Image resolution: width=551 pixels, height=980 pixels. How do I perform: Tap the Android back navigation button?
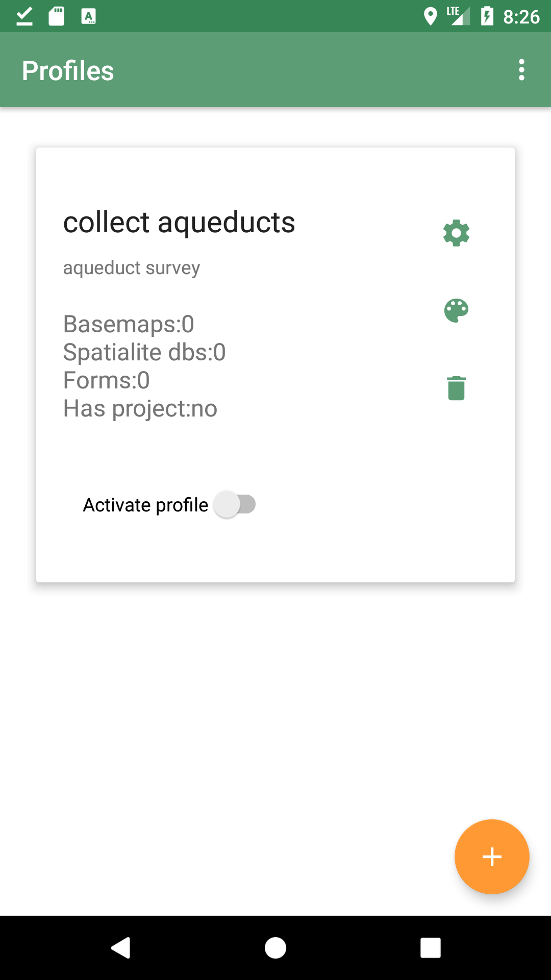coord(121,948)
